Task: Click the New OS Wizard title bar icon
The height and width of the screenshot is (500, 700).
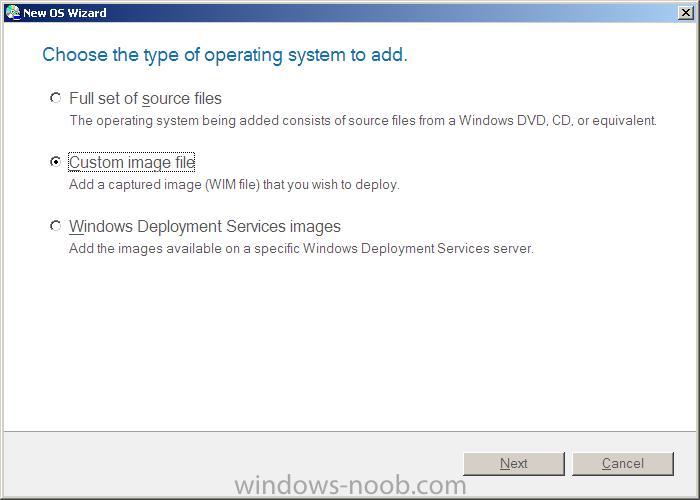Action: [13, 12]
